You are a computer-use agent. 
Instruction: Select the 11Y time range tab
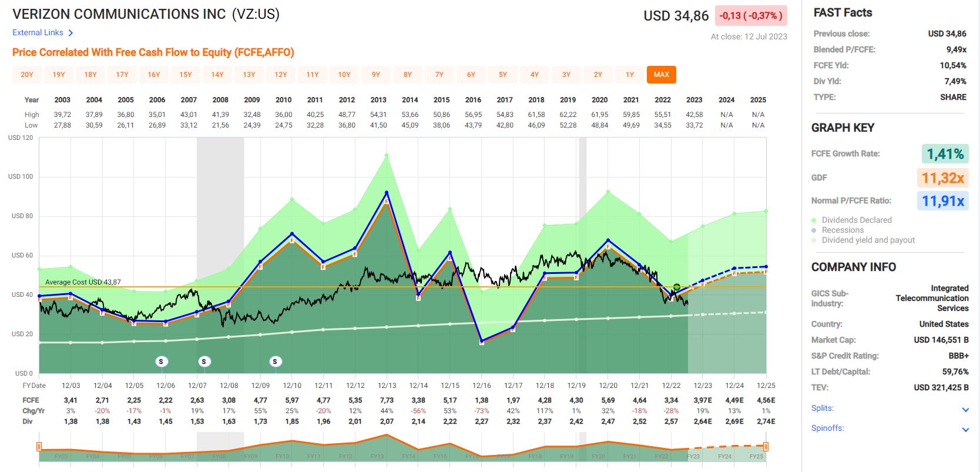(313, 75)
